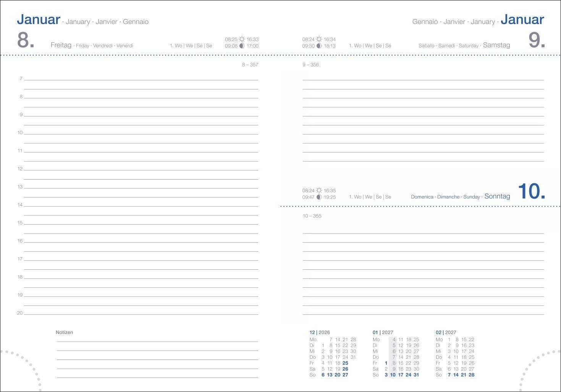Click the sunrise sun icon for Friday 8
Image resolution: width=561 pixels, height=392 pixels.
(x=242, y=39)
